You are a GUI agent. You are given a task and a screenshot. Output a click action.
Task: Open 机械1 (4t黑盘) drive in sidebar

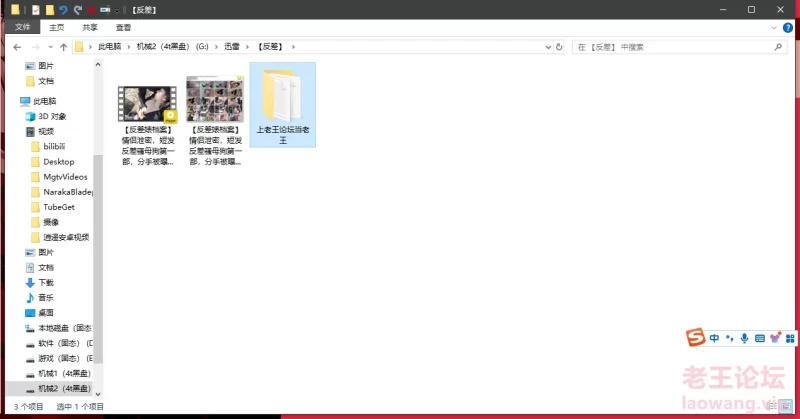pyautogui.click(x=58, y=374)
